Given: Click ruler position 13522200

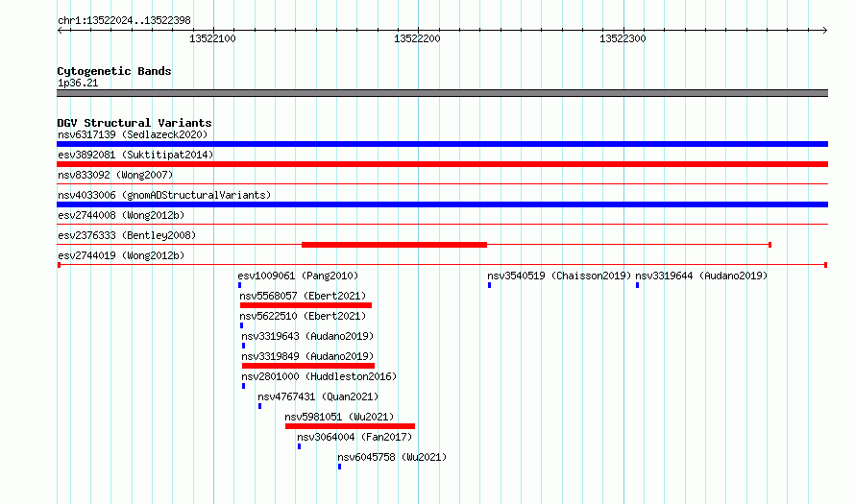Looking at the screenshot, I should (417, 38).
